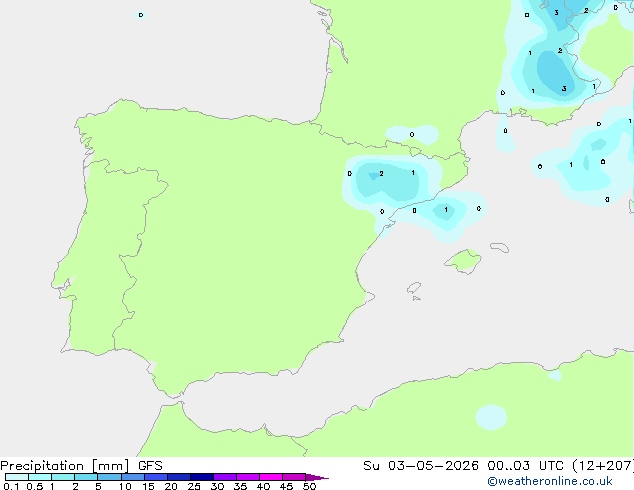Select the 10–15 mm legend swatch
Image resolution: width=634 pixels, height=490 pixels.
click(133, 477)
